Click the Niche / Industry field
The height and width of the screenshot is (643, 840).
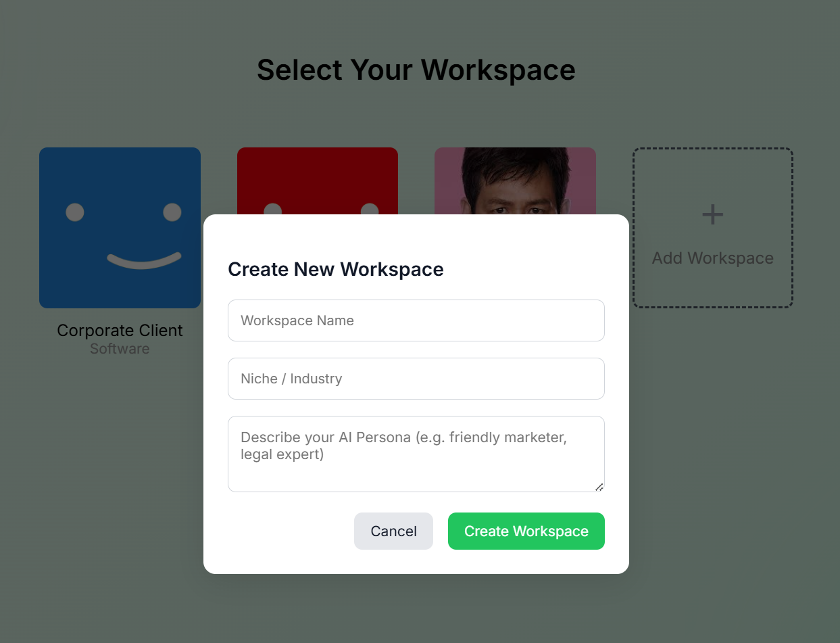[x=416, y=378]
